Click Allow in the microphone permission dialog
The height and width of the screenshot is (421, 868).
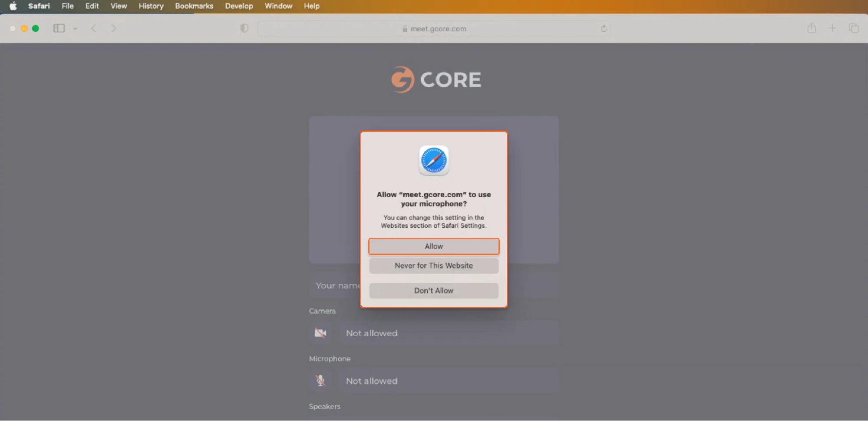(434, 246)
